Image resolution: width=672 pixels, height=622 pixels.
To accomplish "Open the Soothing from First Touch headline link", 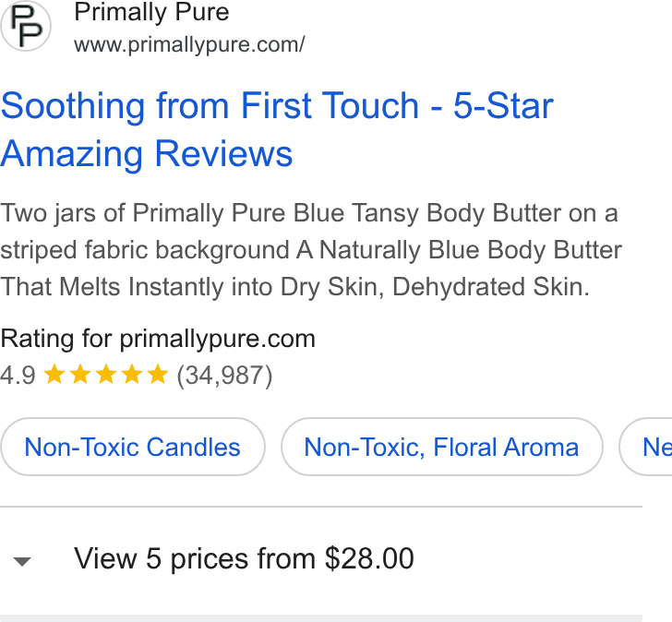I will [277, 129].
